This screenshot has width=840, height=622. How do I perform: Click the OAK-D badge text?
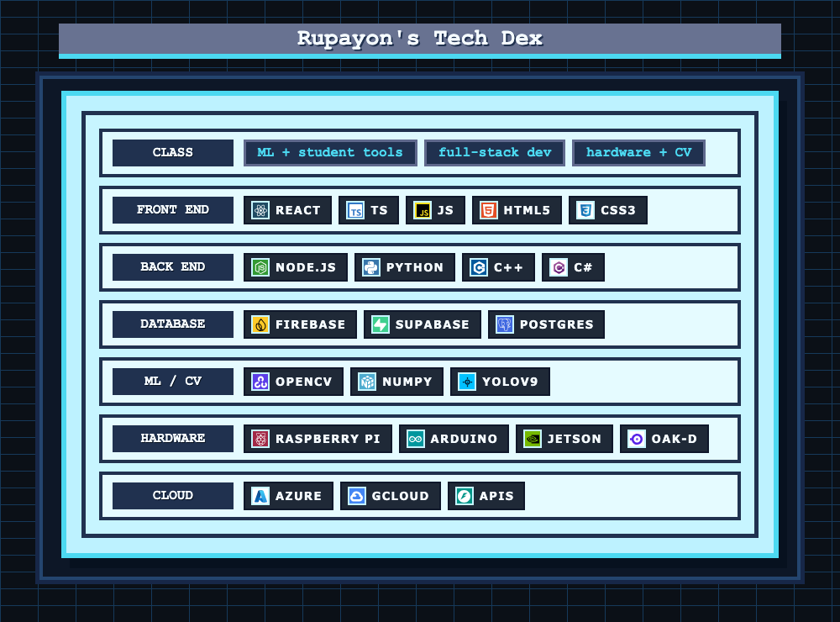(x=674, y=439)
